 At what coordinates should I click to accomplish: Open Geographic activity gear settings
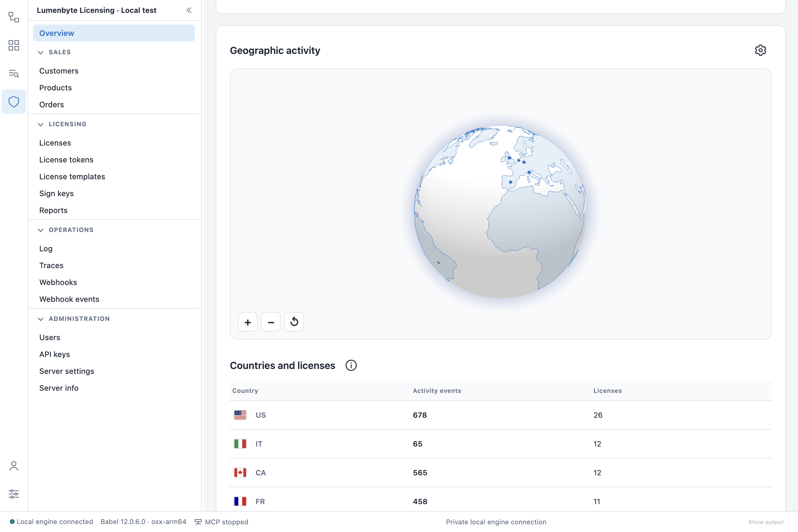click(760, 50)
